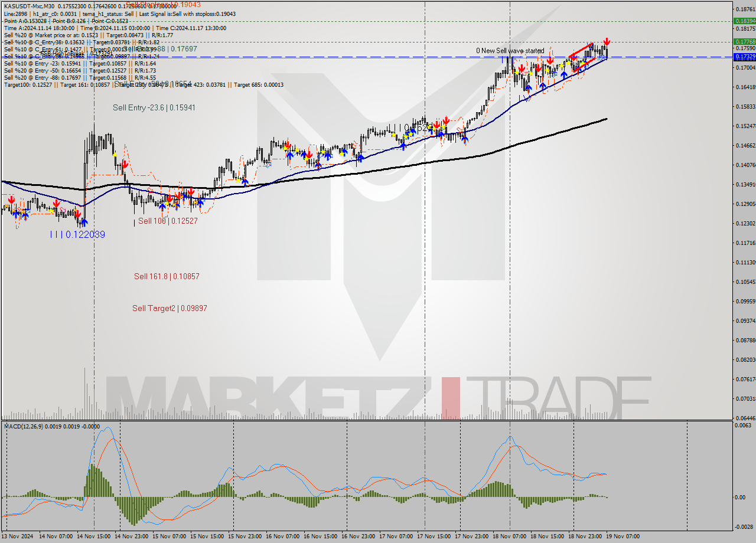Image resolution: width=756 pixels, height=543 pixels.
Task: Click the blue buy arrow above the 0.122039 label
Action: click(83, 222)
